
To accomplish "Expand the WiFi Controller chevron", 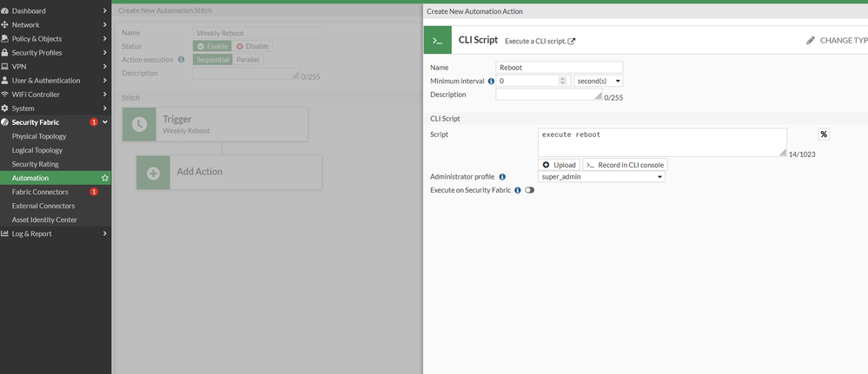I will pos(104,94).
